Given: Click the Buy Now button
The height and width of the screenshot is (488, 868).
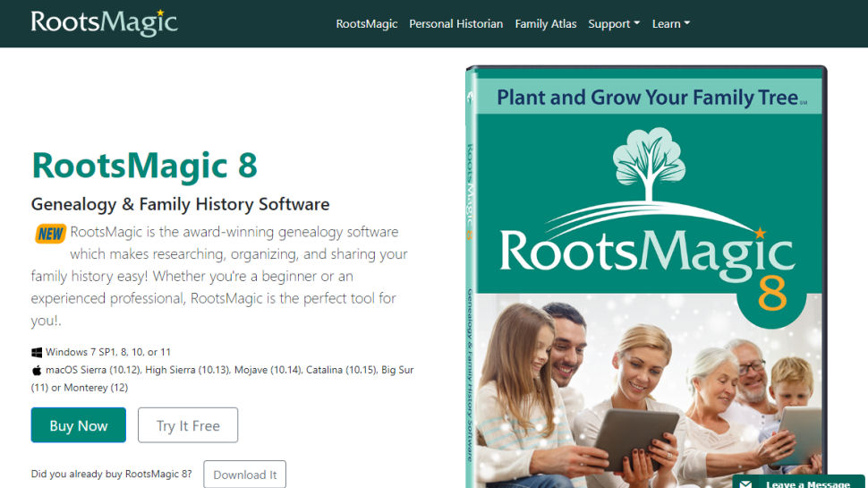Looking at the screenshot, I should [x=79, y=424].
